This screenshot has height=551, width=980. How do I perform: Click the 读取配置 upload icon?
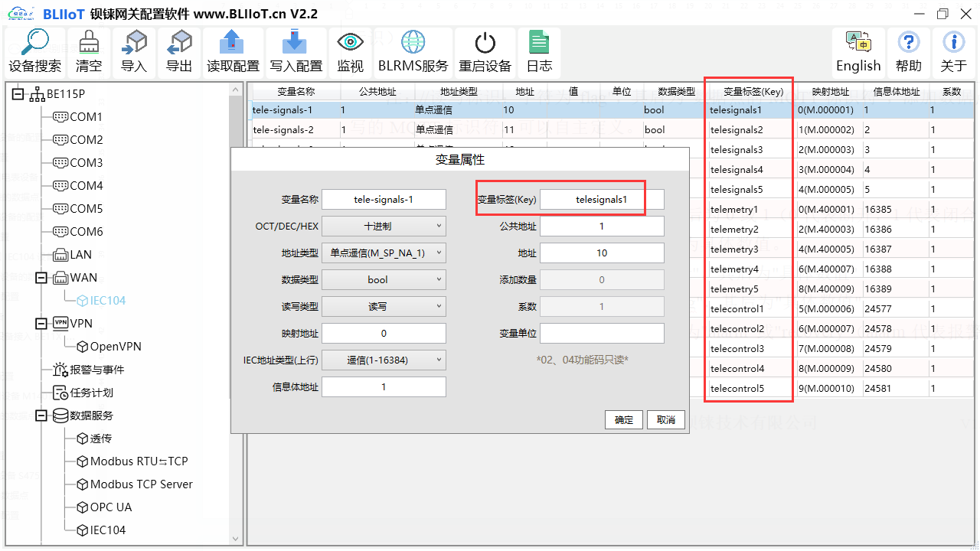232,42
